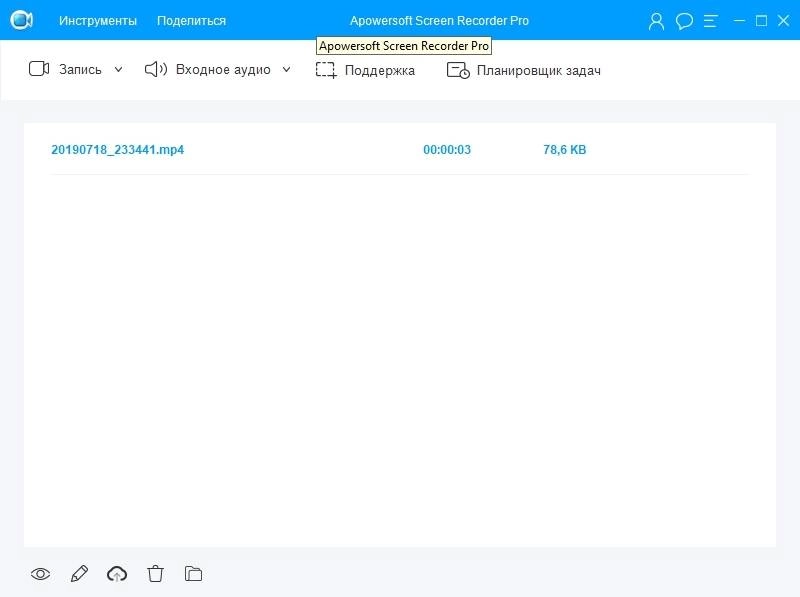Maximize the Screen Recorder window
Screen dimensions: 800x597
click(x=761, y=21)
